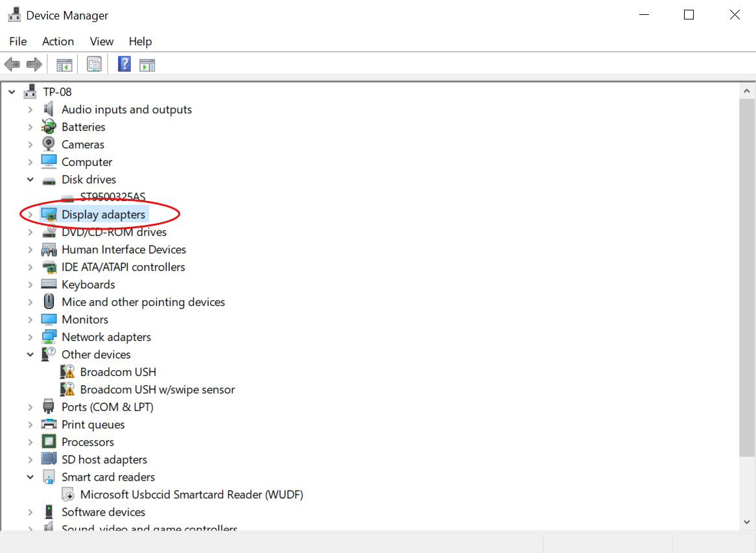Click the blue Help question-mark icon
The height and width of the screenshot is (553, 756).
124,64
